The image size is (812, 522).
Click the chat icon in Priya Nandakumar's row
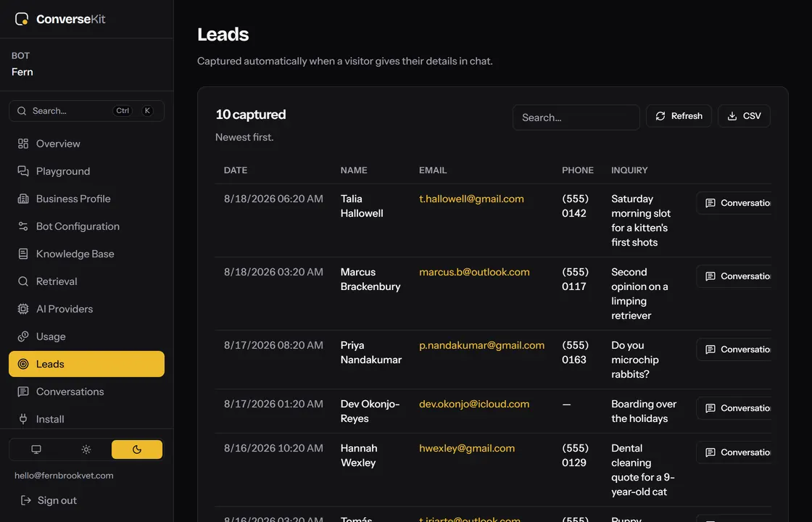tap(710, 349)
